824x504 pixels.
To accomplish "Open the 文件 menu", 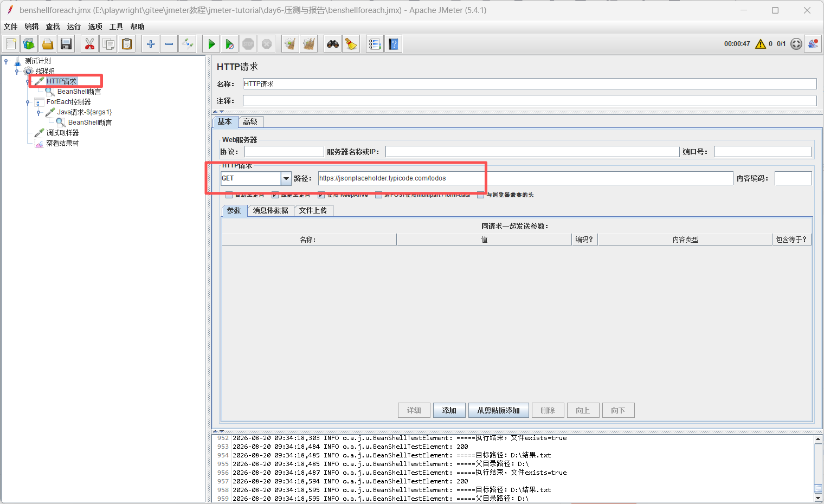I will click(x=10, y=27).
